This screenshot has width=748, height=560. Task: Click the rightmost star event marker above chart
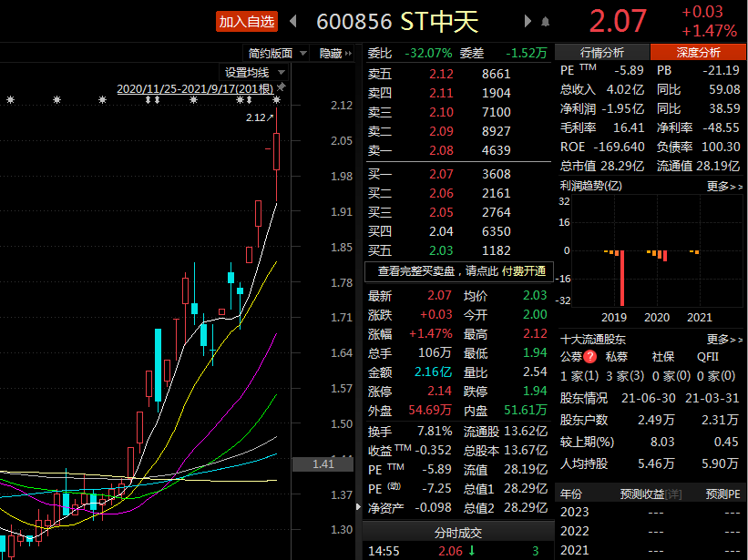tap(276, 99)
